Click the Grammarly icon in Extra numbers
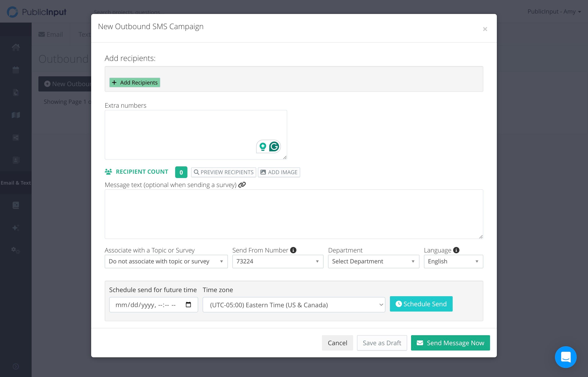This screenshot has width=588, height=377. (274, 147)
